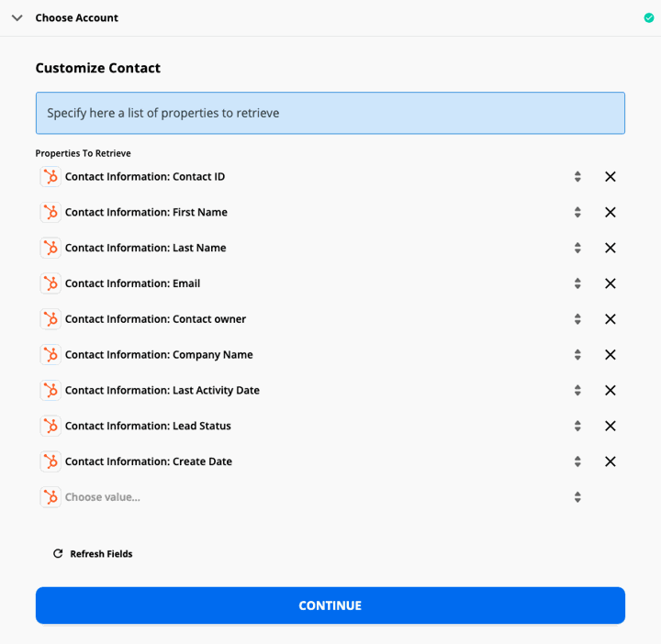
Task: Click the Choose Account header title
Action: [77, 17]
